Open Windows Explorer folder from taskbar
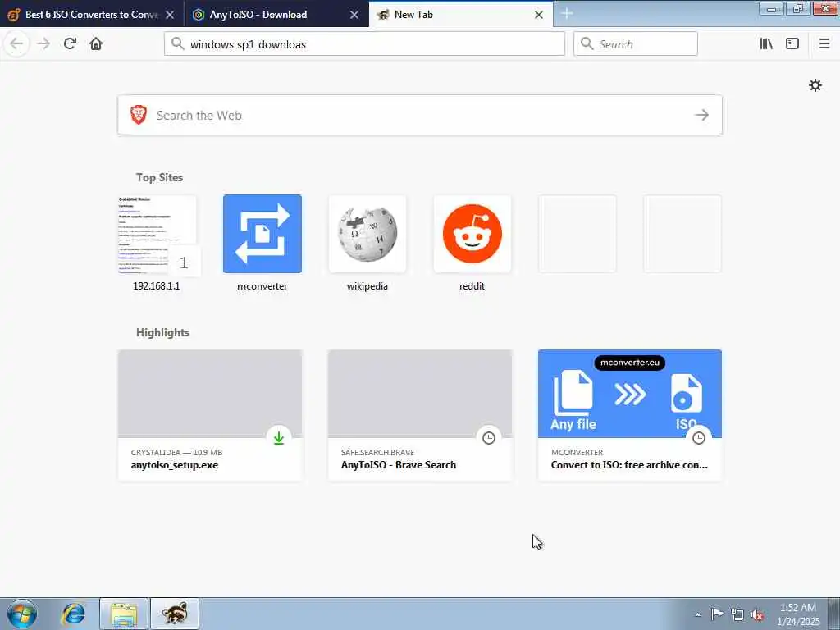This screenshot has width=840, height=630. click(124, 614)
